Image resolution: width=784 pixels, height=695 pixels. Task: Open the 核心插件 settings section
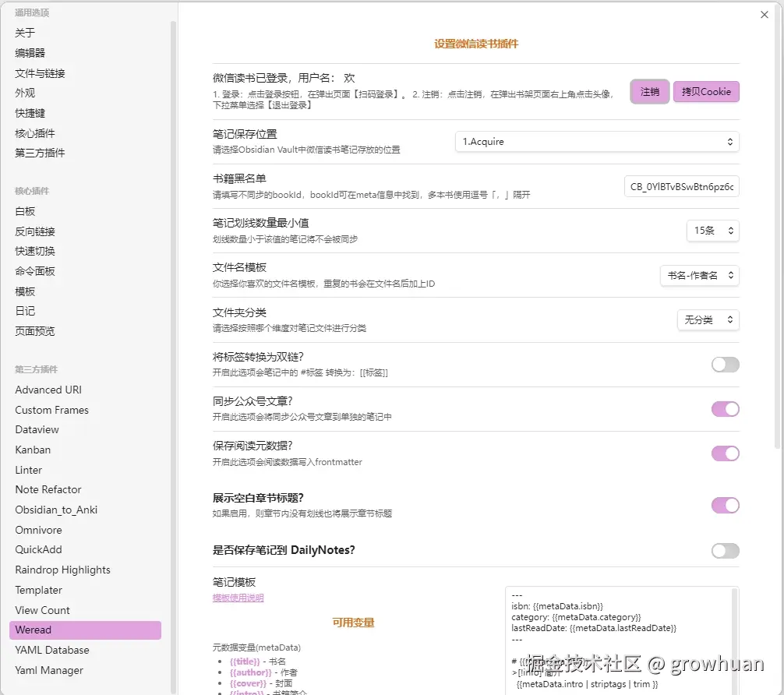coord(35,133)
